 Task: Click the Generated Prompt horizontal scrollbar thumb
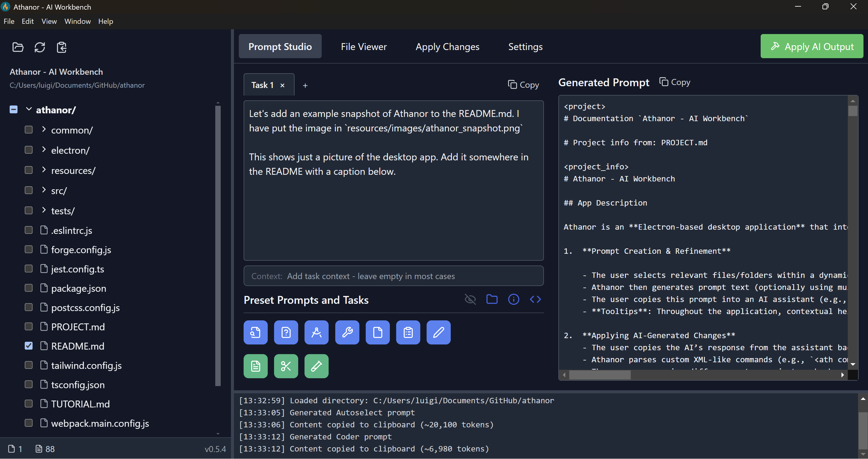click(x=599, y=375)
